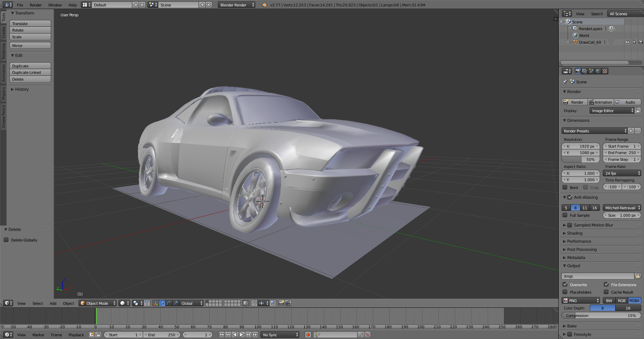
Task: Click the auto keyframe record button
Action: point(308,335)
